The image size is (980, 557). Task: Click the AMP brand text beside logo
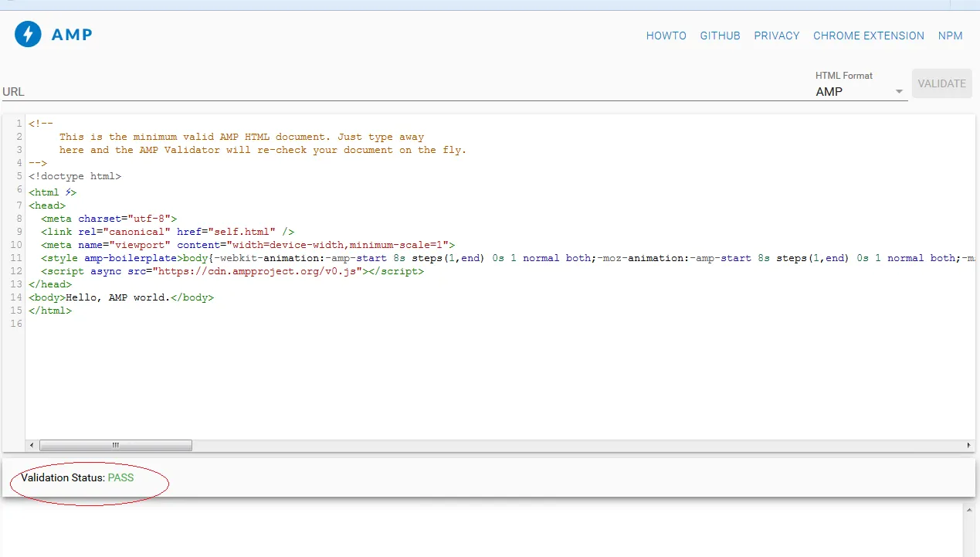(x=72, y=35)
